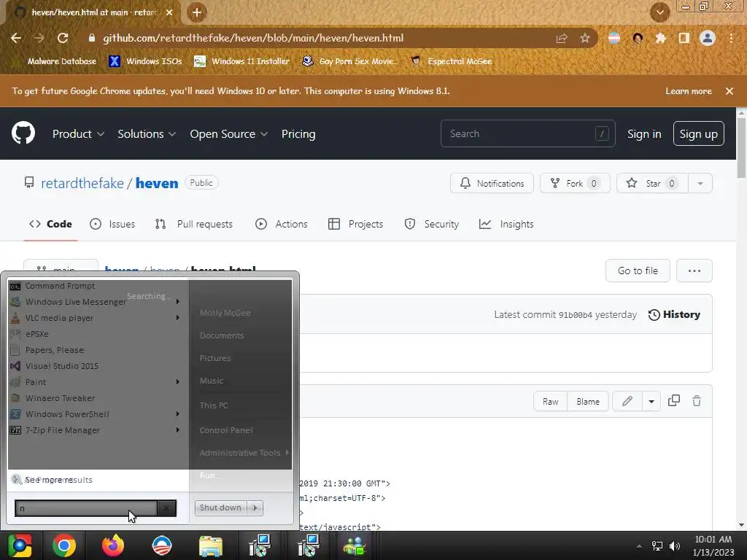Viewport: 747px width, 560px height.
Task: Expand VLC media player submenu arrow
Action: point(178,318)
